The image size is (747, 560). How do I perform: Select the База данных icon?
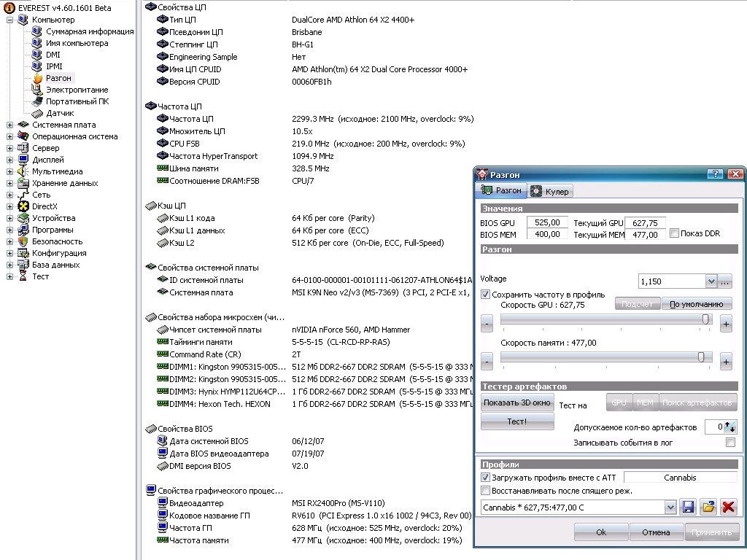point(23,265)
